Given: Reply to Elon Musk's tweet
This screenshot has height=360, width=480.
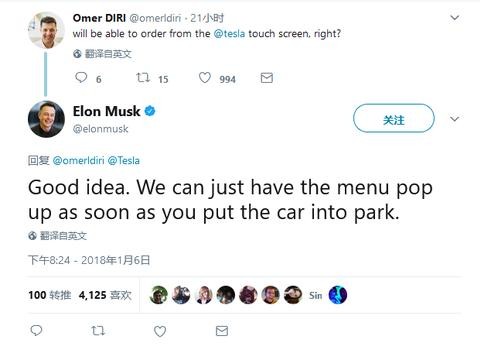Looking at the screenshot, I should click(x=36, y=331).
